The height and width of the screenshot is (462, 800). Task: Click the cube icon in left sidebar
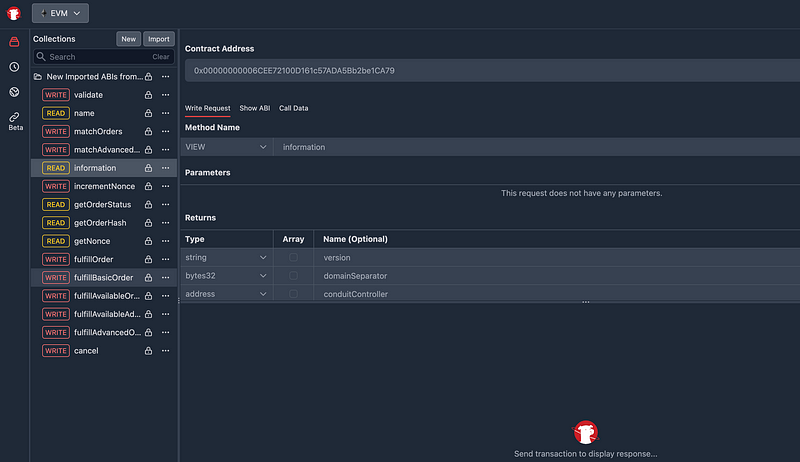click(14, 92)
